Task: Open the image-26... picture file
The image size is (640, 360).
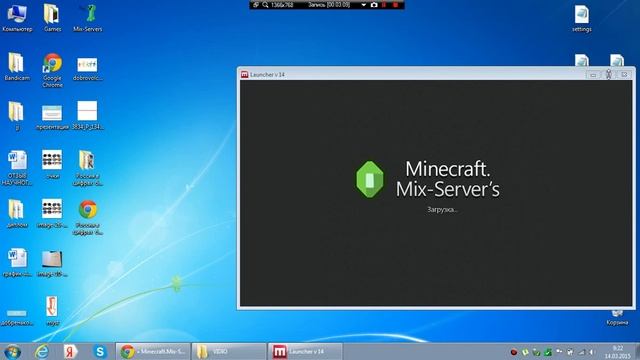Action: (x=52, y=213)
